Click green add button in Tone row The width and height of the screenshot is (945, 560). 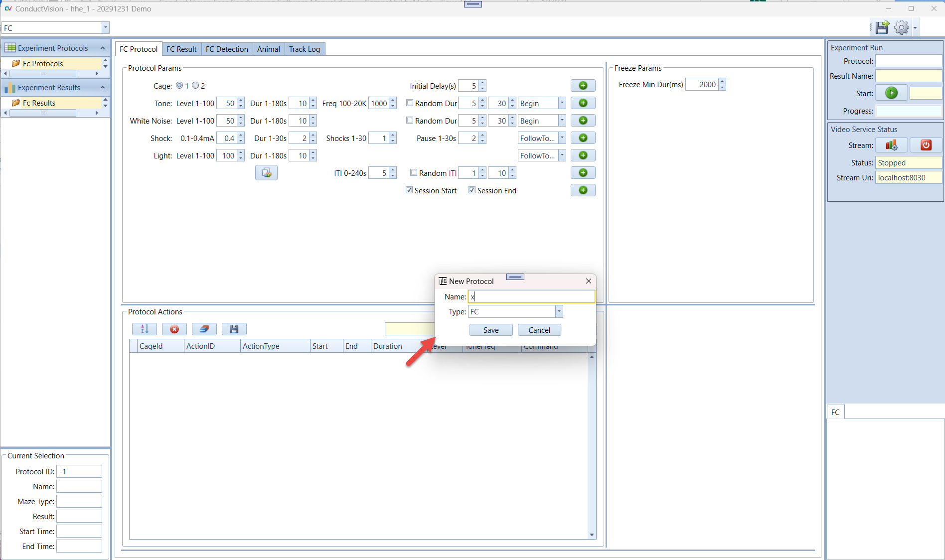click(x=583, y=103)
